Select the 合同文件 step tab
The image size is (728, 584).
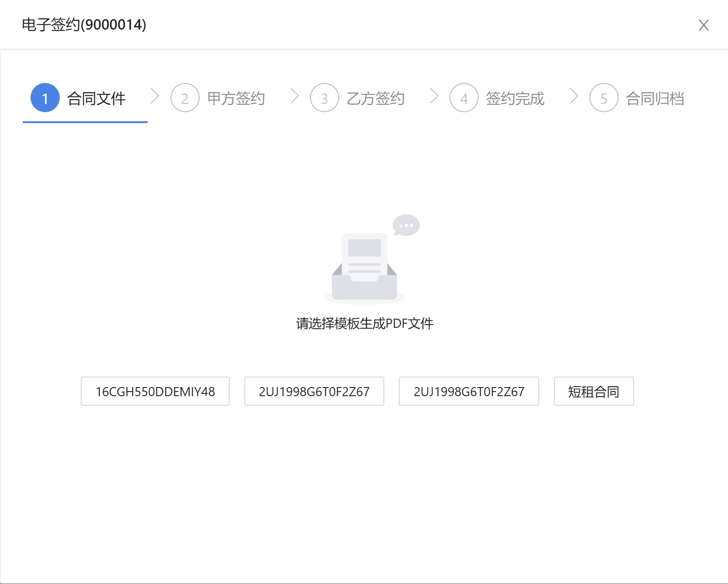[96, 98]
